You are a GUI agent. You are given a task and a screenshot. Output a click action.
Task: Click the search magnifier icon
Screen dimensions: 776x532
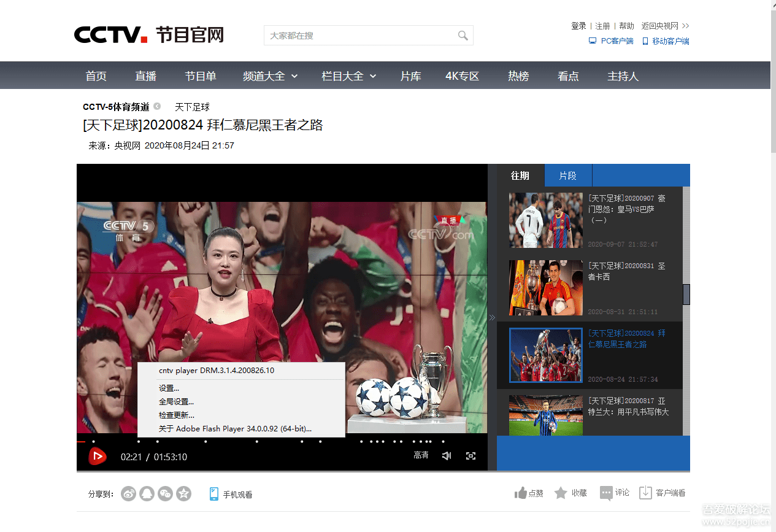(x=463, y=36)
